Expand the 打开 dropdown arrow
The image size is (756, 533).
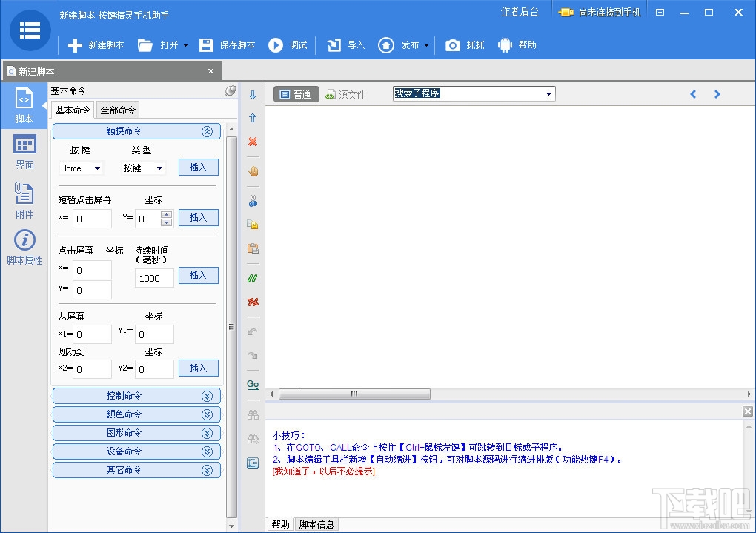(185, 46)
